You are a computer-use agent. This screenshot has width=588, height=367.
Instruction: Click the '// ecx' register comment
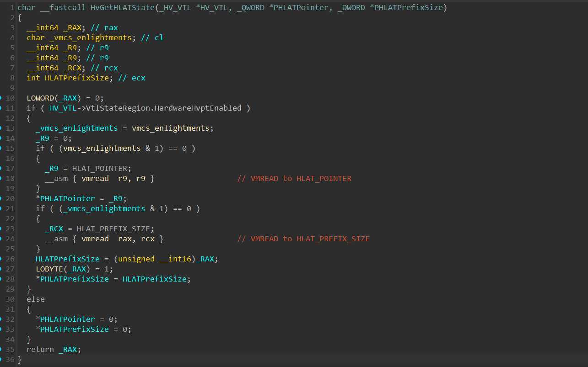pos(132,78)
